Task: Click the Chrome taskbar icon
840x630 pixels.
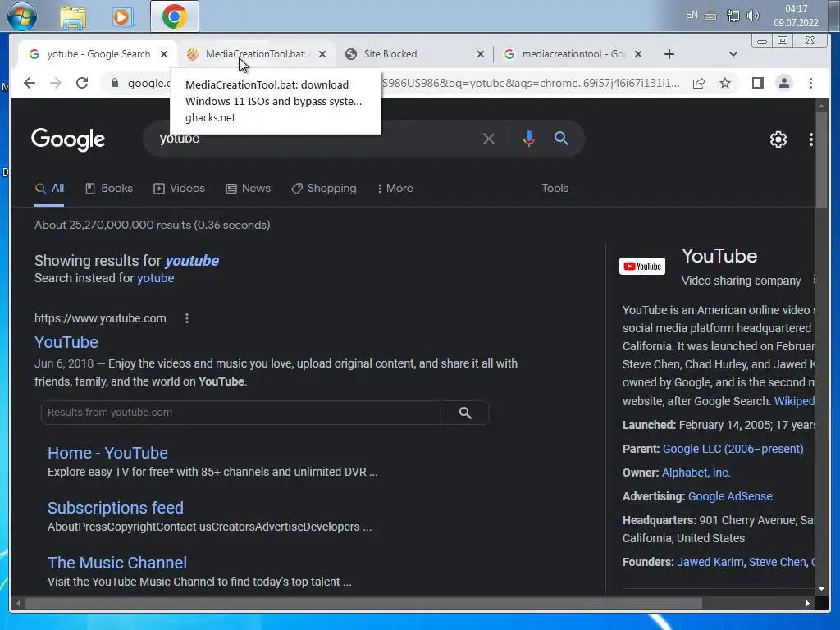Action: tap(174, 16)
